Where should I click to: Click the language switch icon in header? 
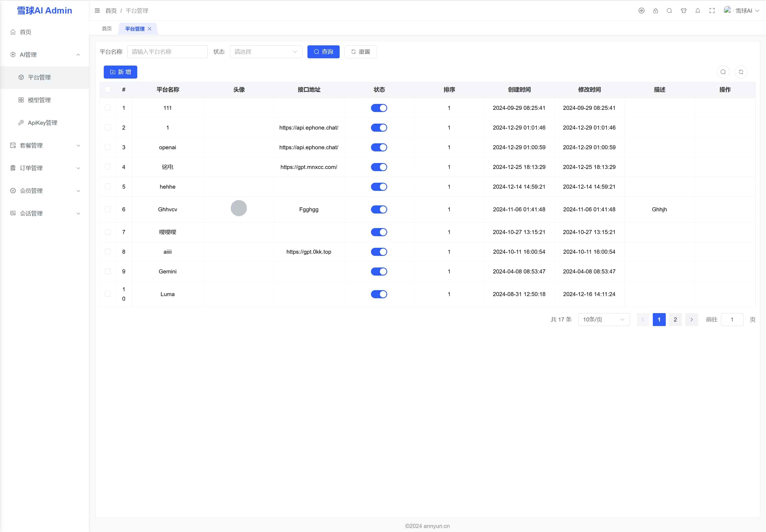pyautogui.click(x=641, y=11)
